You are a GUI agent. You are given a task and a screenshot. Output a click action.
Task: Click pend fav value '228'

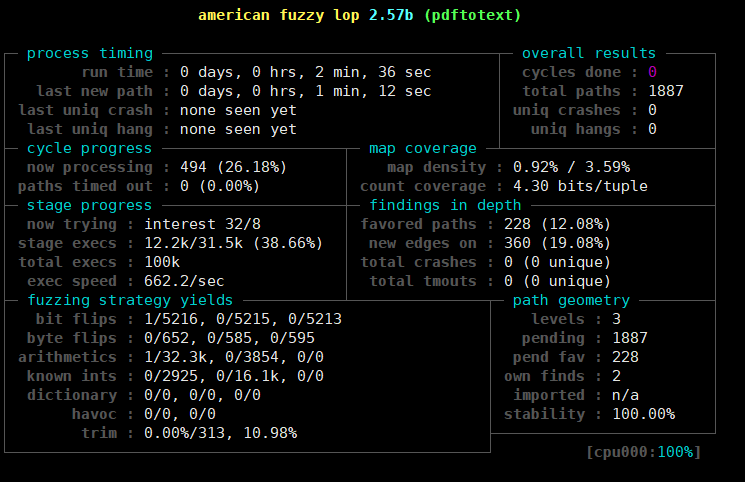625,357
